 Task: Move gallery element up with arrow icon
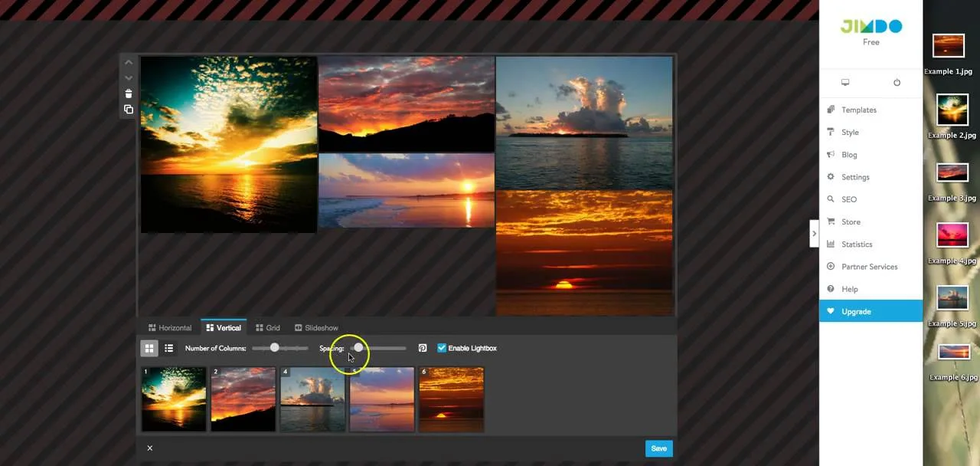tap(129, 62)
